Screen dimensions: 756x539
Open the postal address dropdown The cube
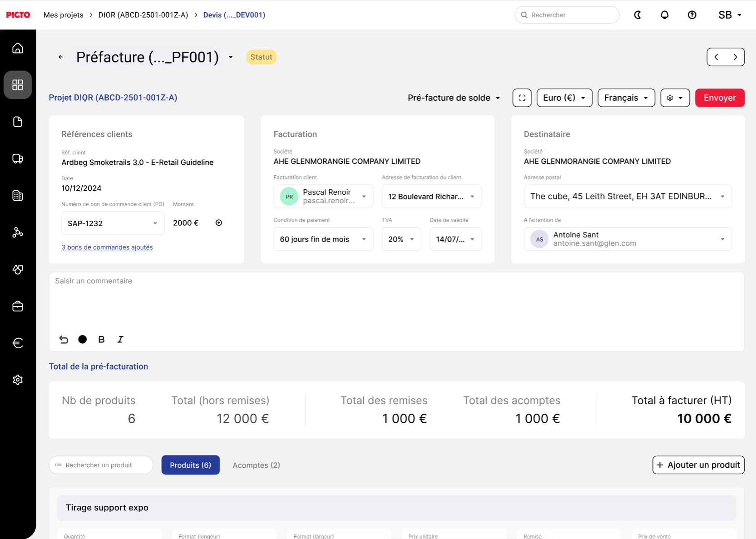(628, 197)
